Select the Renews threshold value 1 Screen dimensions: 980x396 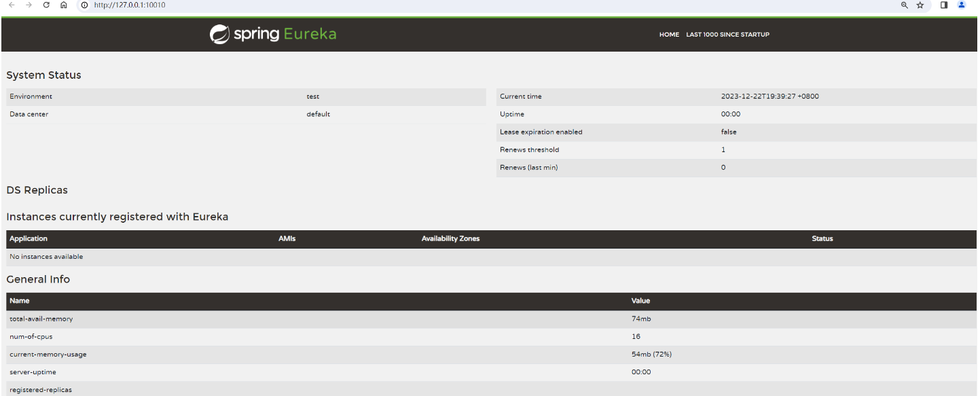tap(723, 149)
